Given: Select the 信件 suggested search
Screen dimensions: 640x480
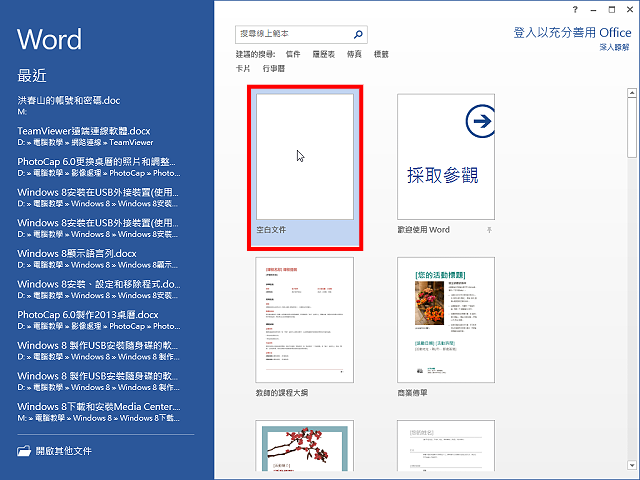Looking at the screenshot, I should 293,54.
